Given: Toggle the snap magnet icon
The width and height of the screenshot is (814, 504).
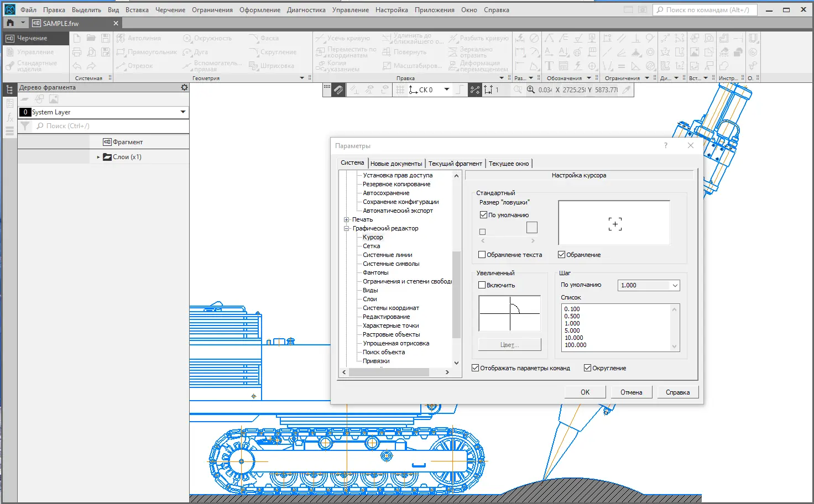Looking at the screenshot, I should [x=338, y=90].
